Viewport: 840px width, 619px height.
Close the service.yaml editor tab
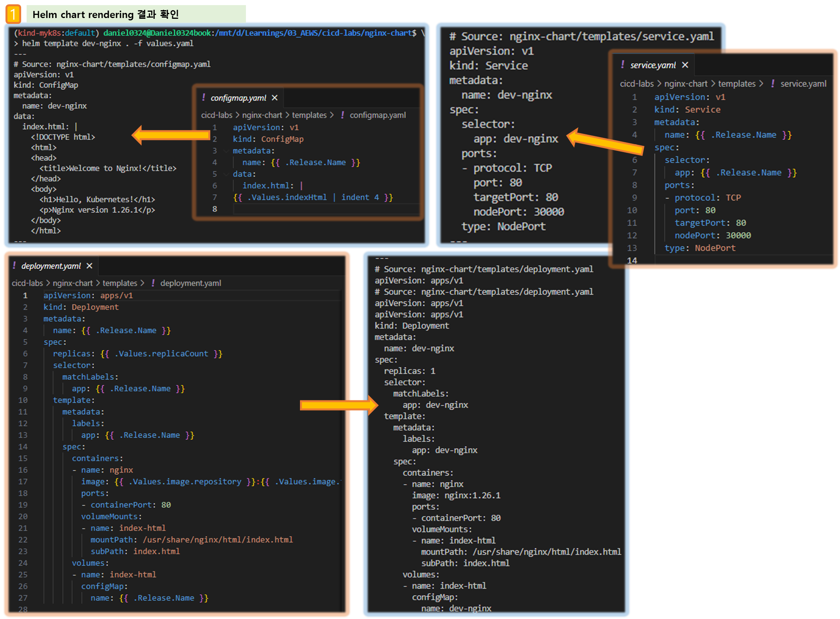click(685, 65)
